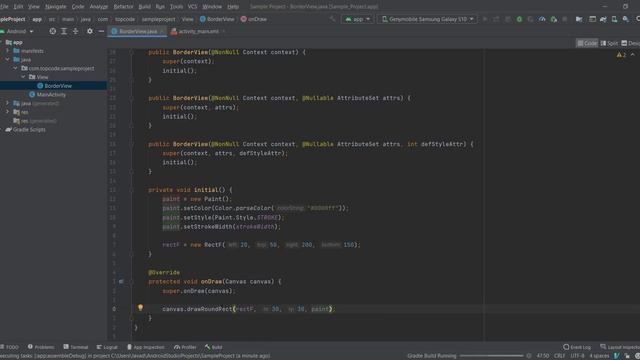
Task: Open the Genymobile Samsung Galaxy S10 device dropdown
Action: pos(427,19)
